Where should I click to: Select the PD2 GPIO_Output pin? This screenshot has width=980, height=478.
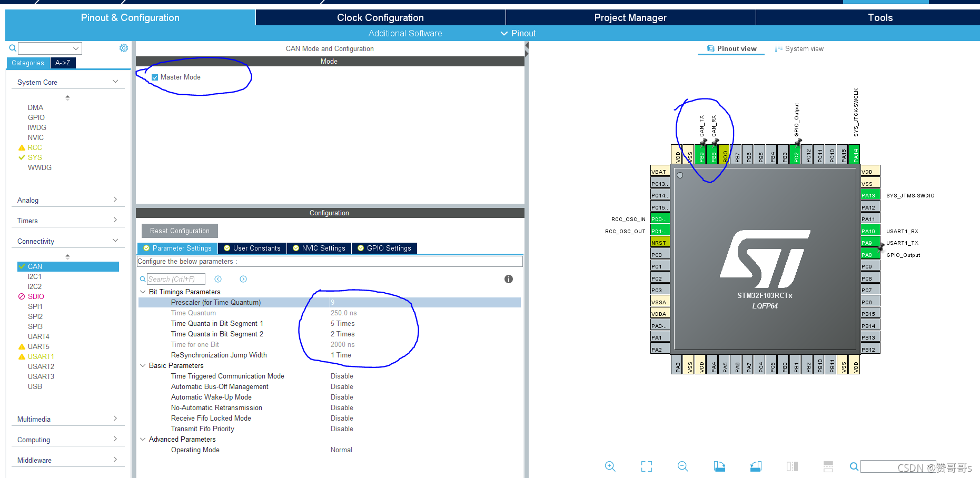point(796,155)
